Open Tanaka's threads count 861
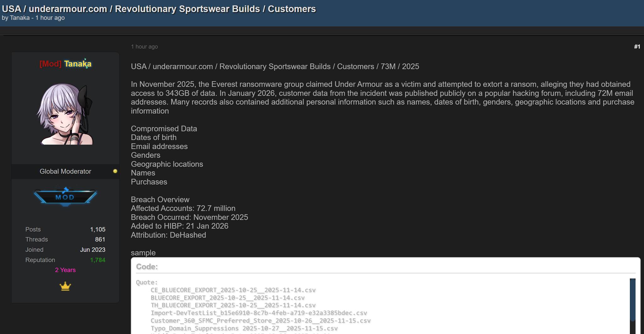The image size is (644, 334). [100, 240]
